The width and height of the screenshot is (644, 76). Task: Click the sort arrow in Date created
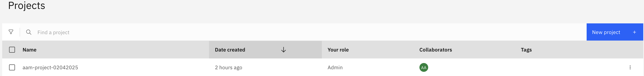283,50
